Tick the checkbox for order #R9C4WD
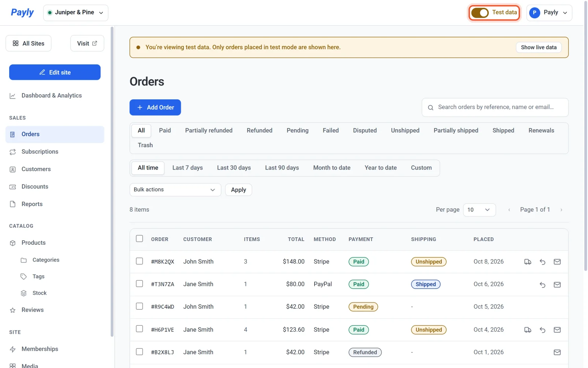 coord(139,306)
